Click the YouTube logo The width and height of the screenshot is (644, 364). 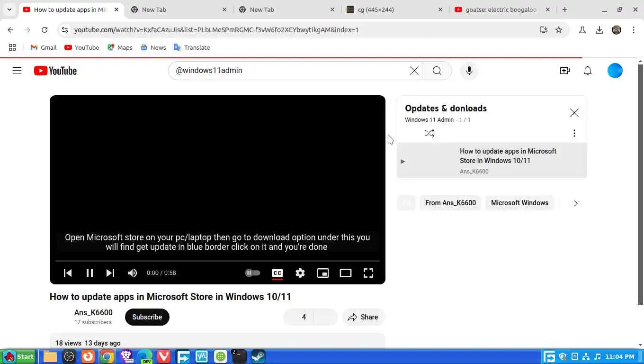coord(55,71)
